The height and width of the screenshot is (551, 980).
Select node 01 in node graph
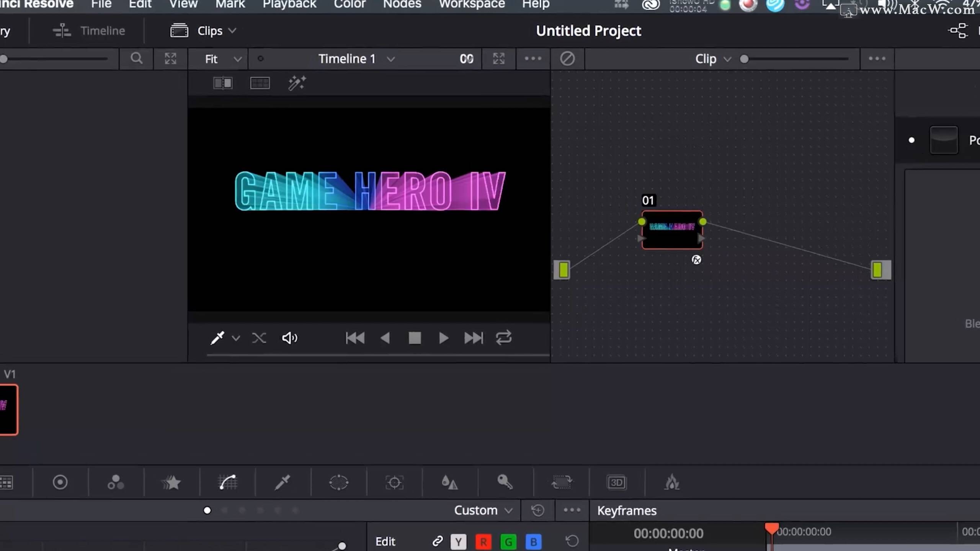coord(672,230)
